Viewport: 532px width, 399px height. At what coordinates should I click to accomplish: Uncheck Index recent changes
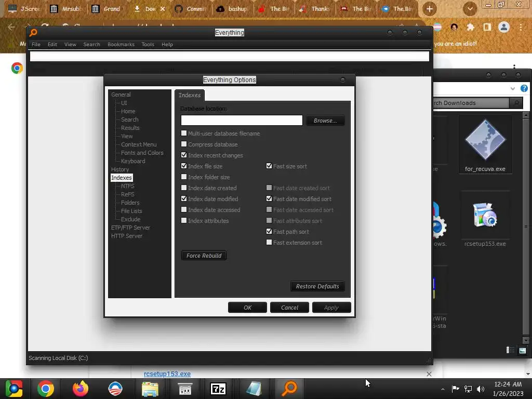click(x=184, y=155)
